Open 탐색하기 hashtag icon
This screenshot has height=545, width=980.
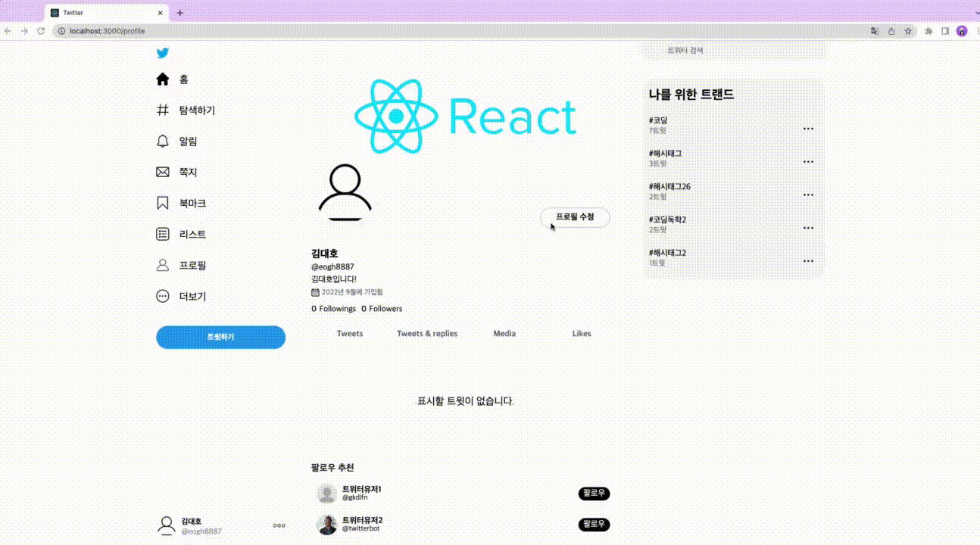pyautogui.click(x=162, y=111)
